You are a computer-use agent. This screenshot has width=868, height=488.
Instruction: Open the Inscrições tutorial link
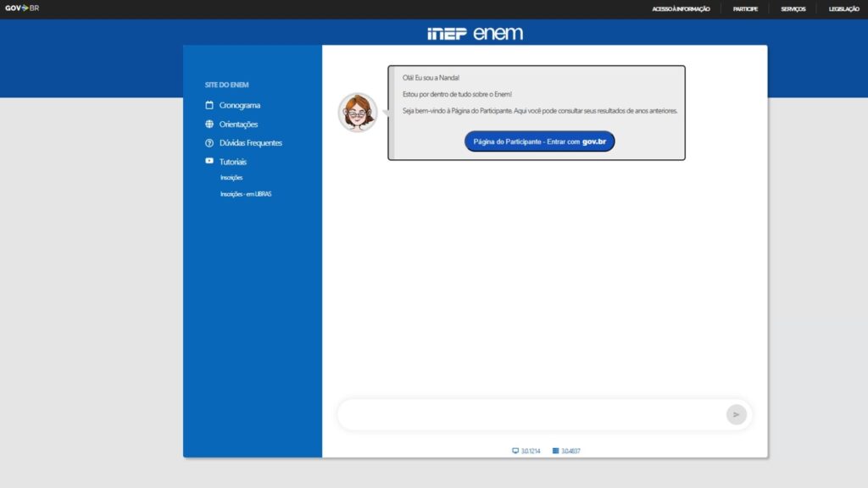[x=231, y=178]
